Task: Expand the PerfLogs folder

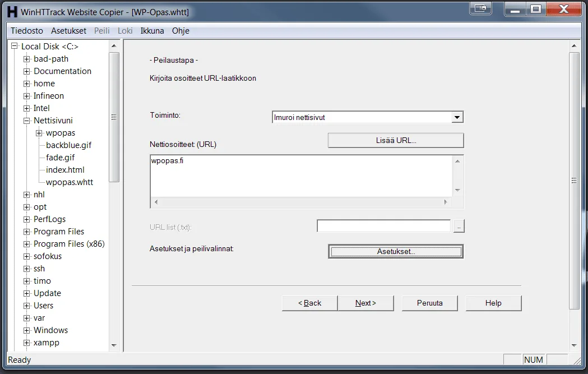Action: (x=26, y=219)
